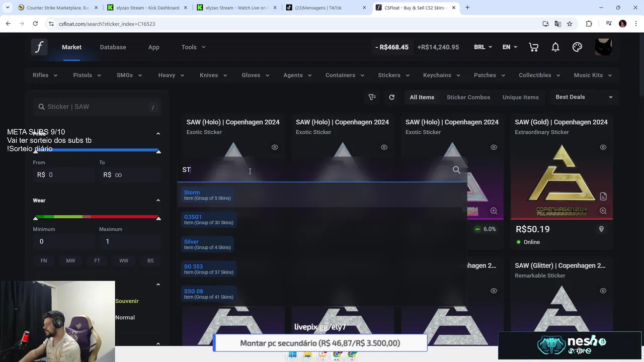Toggle the FN wear filter

coord(44,260)
